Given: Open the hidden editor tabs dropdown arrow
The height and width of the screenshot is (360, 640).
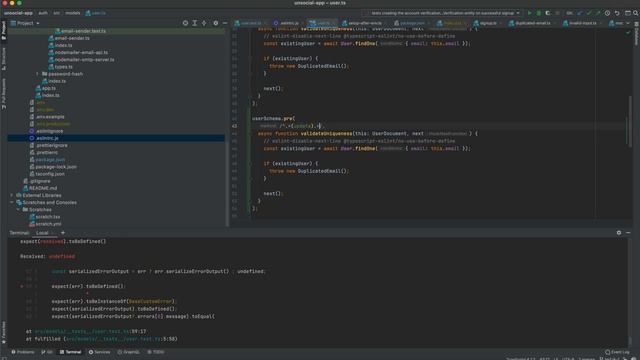Looking at the screenshot, I should [628, 23].
